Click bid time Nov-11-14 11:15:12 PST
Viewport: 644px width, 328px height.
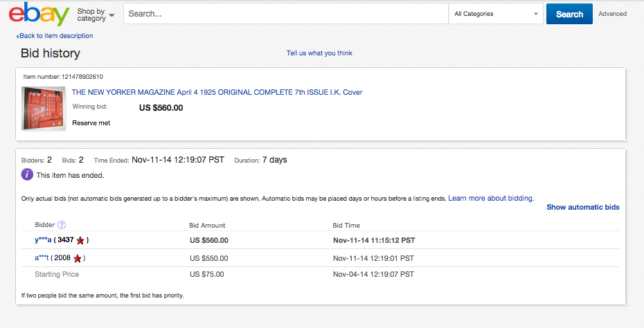tap(374, 241)
